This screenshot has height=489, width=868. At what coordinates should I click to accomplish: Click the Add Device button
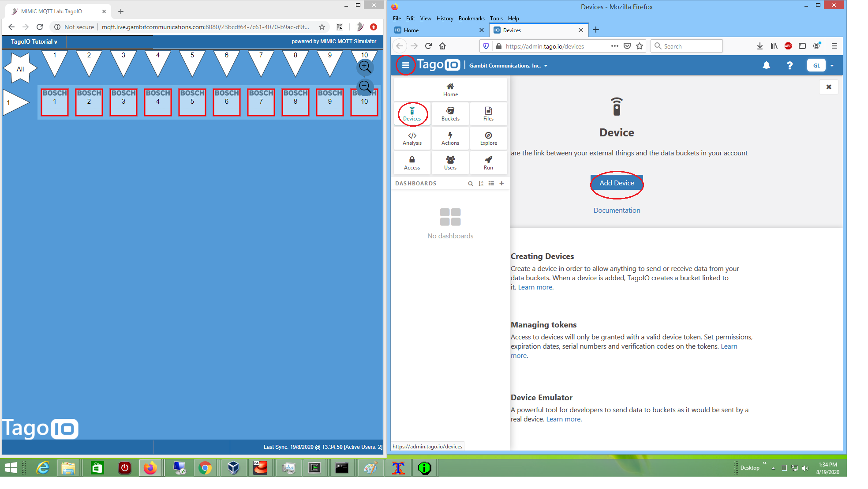point(617,183)
